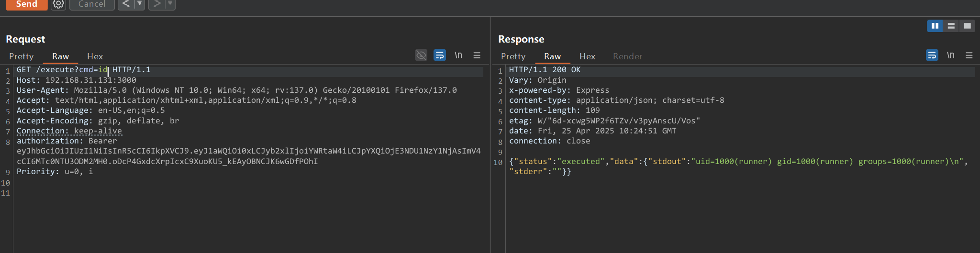Switch Response view to Hex tab

[588, 56]
